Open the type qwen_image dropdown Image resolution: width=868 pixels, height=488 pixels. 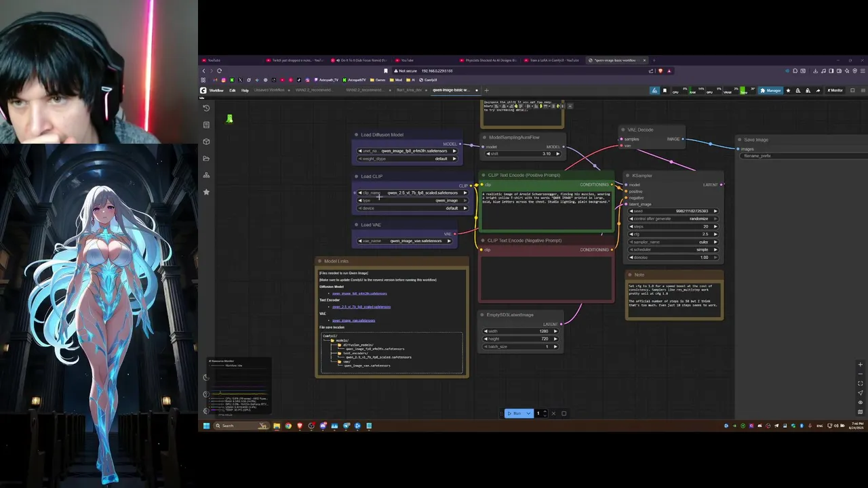(413, 201)
